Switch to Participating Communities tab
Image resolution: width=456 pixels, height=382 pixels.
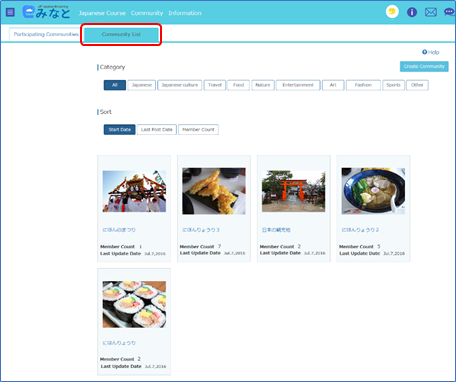pos(46,34)
